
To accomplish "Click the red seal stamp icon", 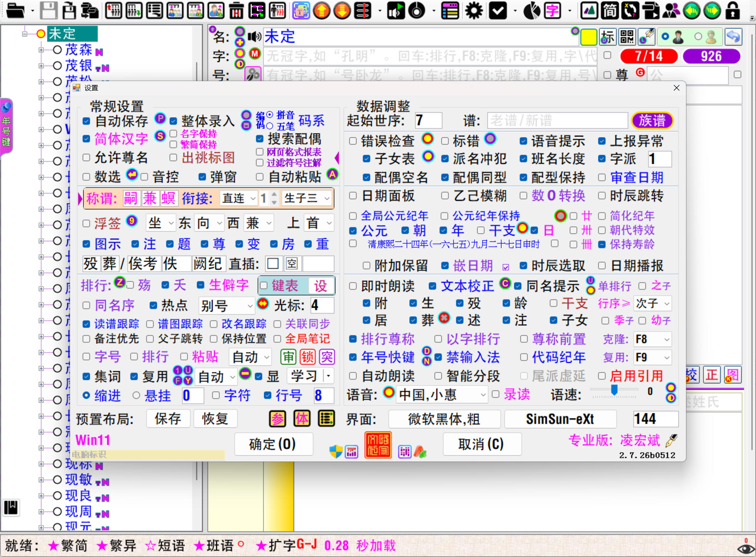I will pyautogui.click(x=378, y=445).
